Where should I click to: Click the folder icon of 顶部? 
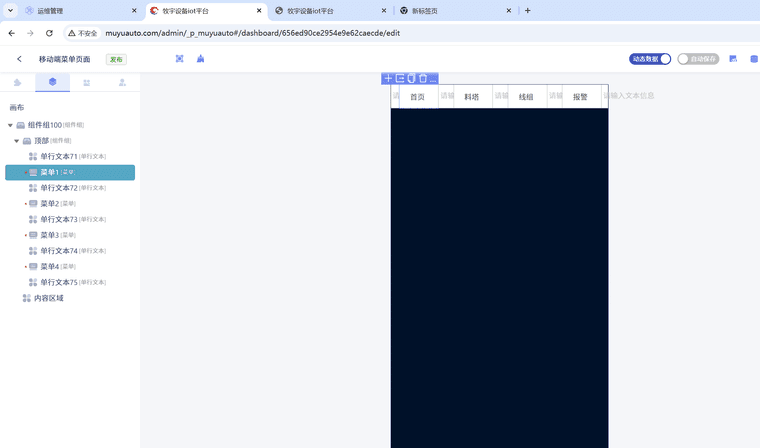(x=27, y=141)
